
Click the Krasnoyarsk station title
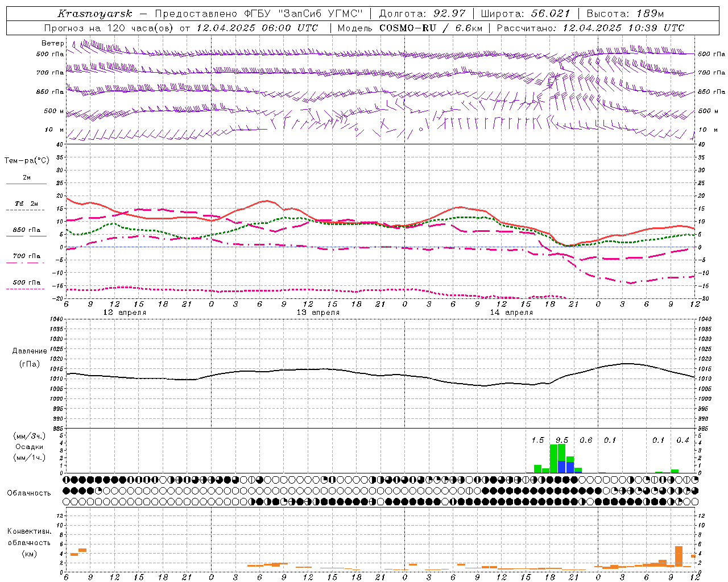95,14
